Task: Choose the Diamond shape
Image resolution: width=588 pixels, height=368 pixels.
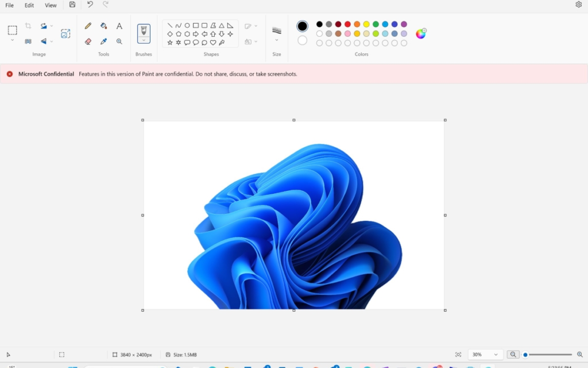Action: [170, 34]
